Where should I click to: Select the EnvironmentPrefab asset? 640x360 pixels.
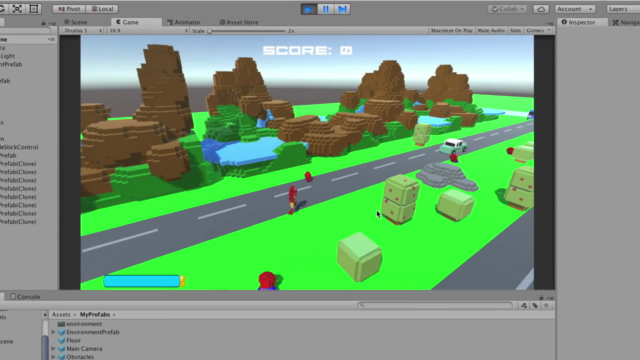pyautogui.click(x=93, y=332)
